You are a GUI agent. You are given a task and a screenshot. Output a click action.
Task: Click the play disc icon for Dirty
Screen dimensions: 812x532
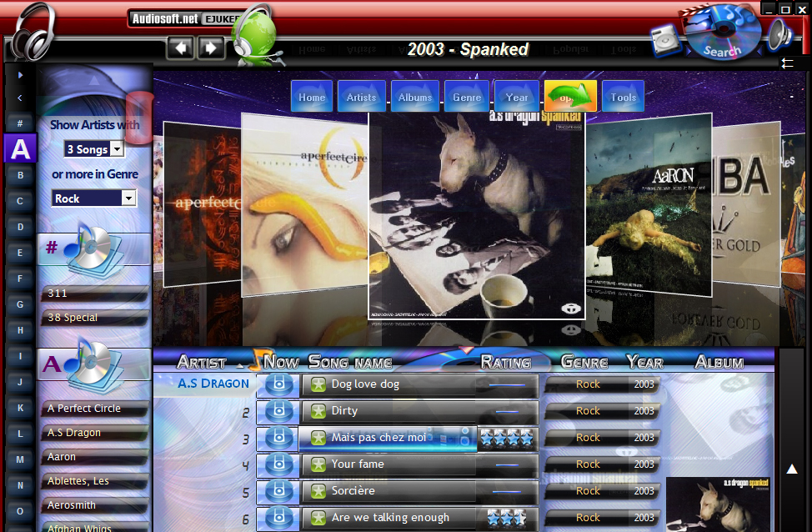coord(278,411)
